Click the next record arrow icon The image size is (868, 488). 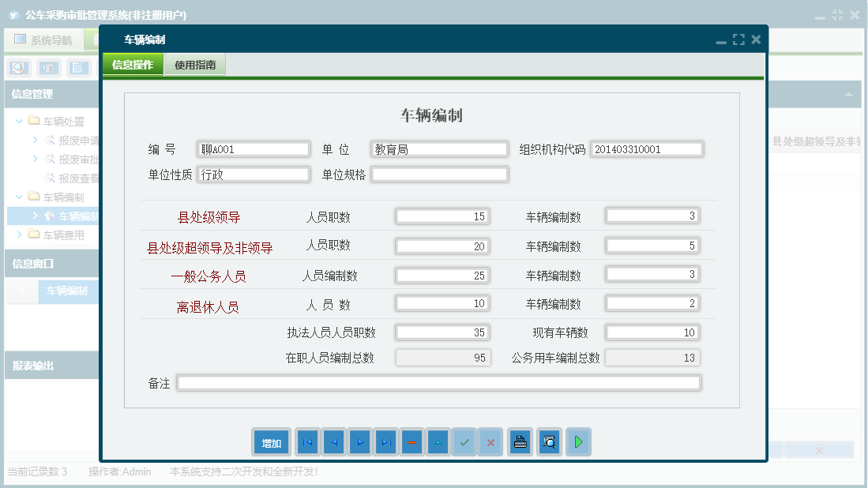point(360,442)
